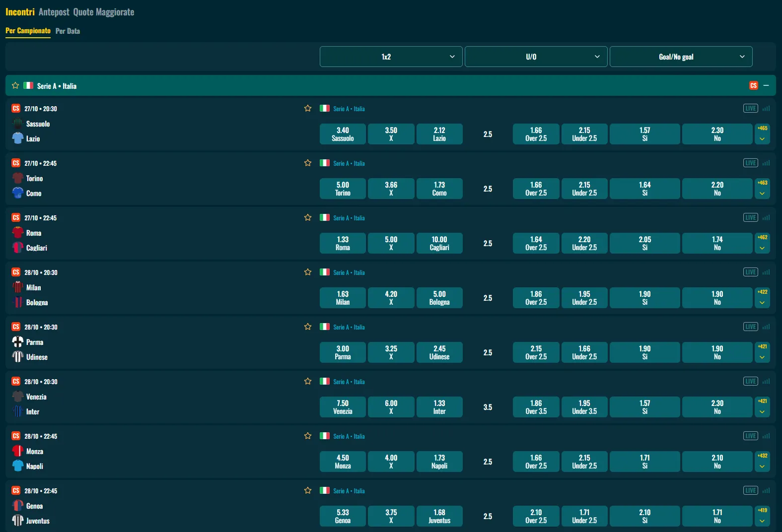782x532 pixels.
Task: Click the Sassuolo team jersey icon
Action: 18,124
